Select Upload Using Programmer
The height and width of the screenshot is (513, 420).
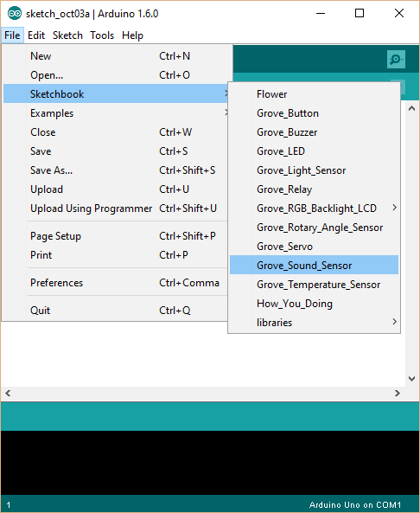(x=116, y=208)
